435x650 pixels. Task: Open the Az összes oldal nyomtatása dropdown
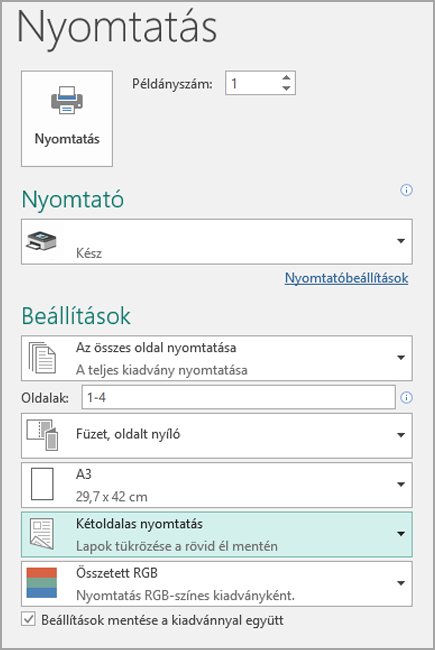217,358
